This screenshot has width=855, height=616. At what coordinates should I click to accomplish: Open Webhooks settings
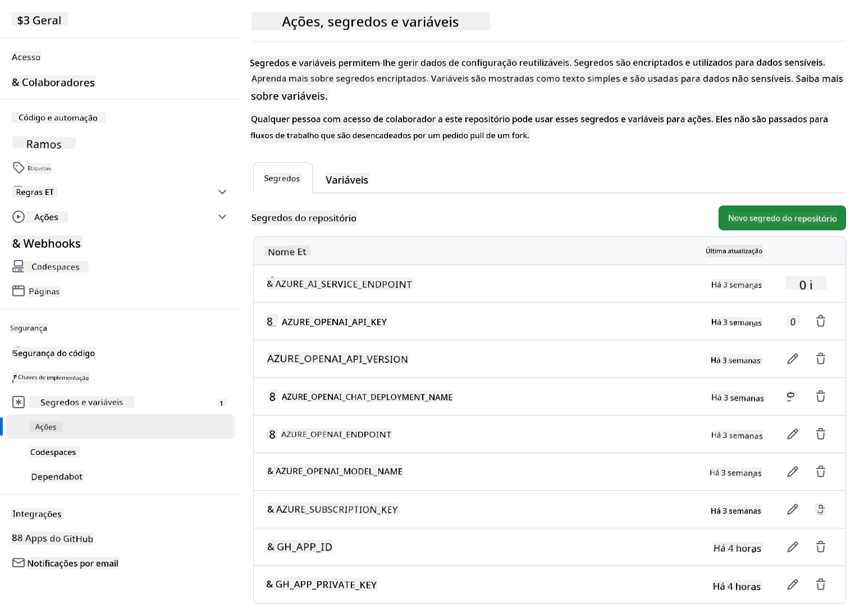pyautogui.click(x=47, y=243)
